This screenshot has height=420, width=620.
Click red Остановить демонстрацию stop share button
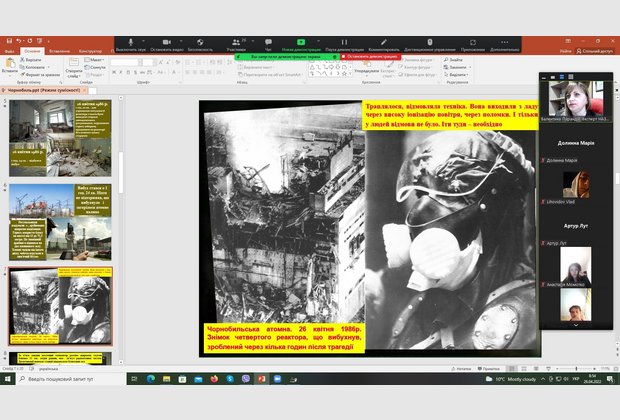click(x=374, y=57)
